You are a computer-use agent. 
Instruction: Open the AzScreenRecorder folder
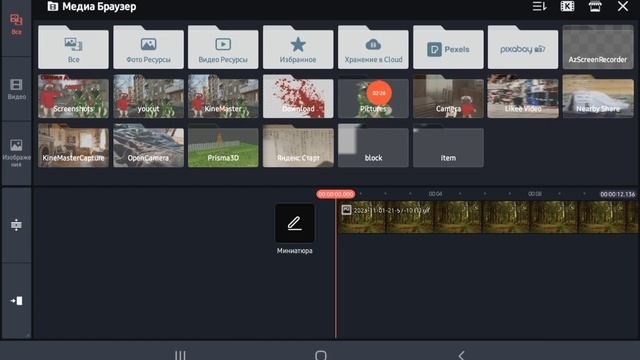click(598, 47)
